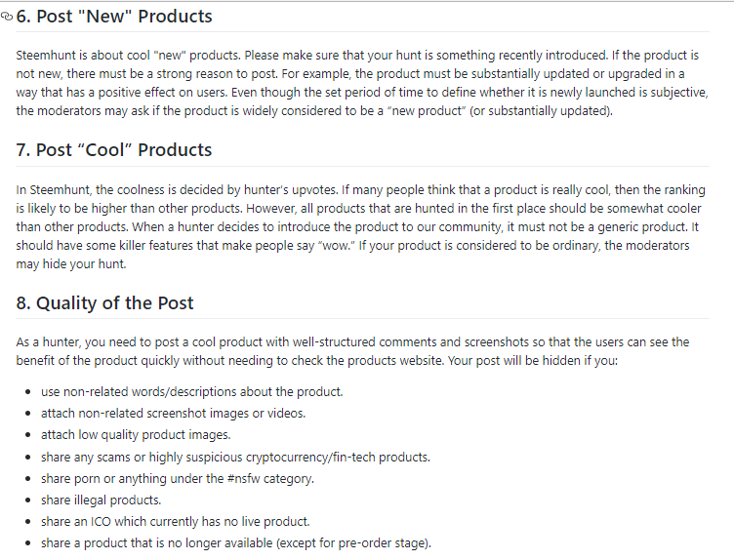Click the bullet mentioning pre-order stage
The width and height of the screenshot is (734, 560).
[236, 542]
